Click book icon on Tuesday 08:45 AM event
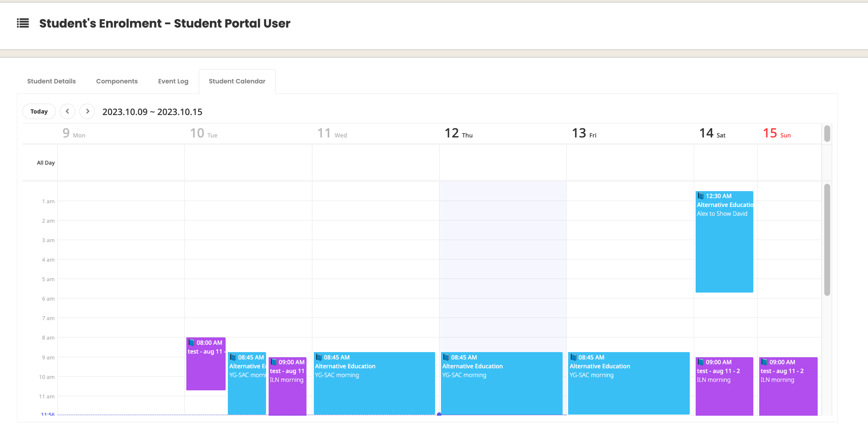The height and width of the screenshot is (444, 868). pyautogui.click(x=233, y=357)
